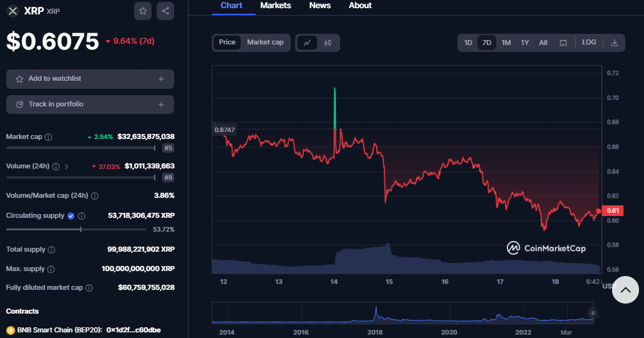Select the 1D time range
The width and height of the screenshot is (644, 338).
pyautogui.click(x=468, y=43)
